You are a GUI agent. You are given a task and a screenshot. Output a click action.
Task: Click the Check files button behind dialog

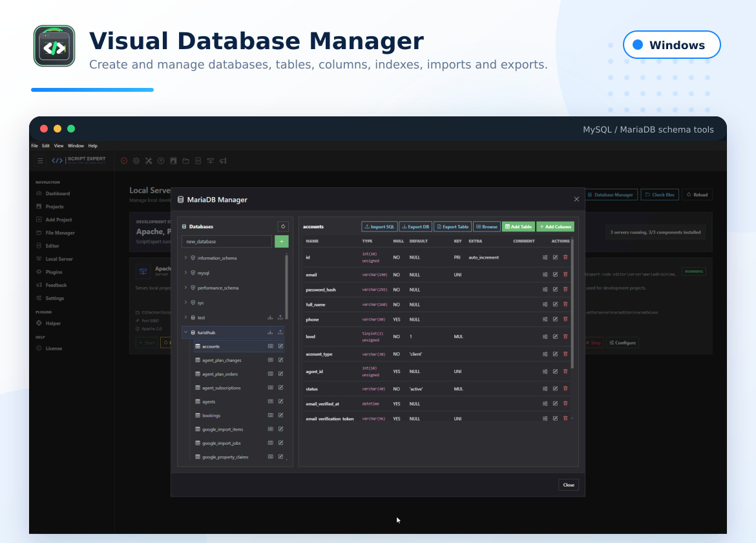point(660,195)
